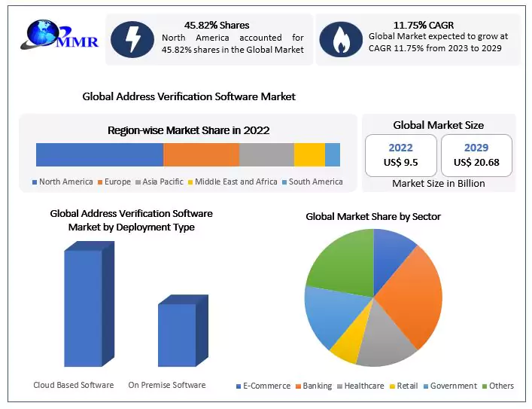This screenshot has height=409, width=532.
Task: Click the Others legend square
Action: pyautogui.click(x=484, y=386)
